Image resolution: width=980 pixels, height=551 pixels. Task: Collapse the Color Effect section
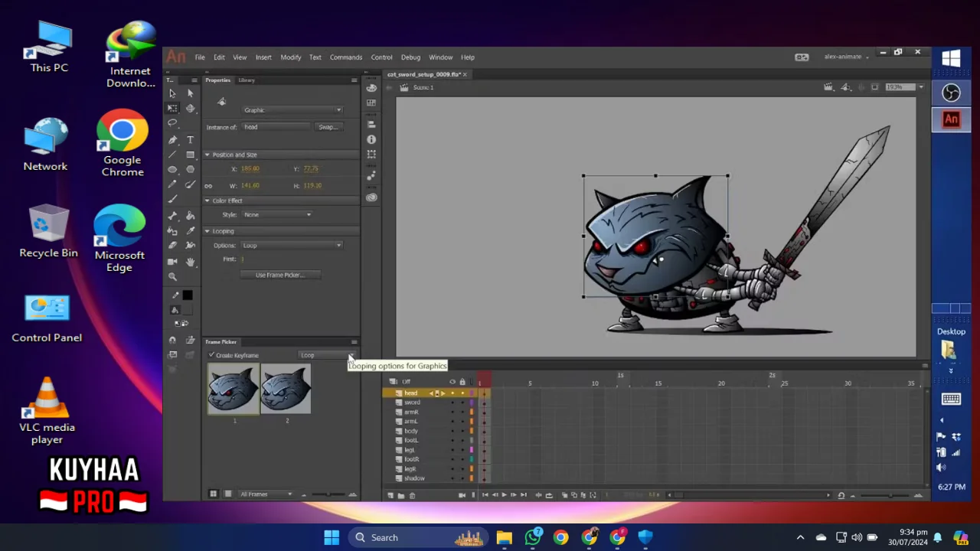[x=207, y=201]
